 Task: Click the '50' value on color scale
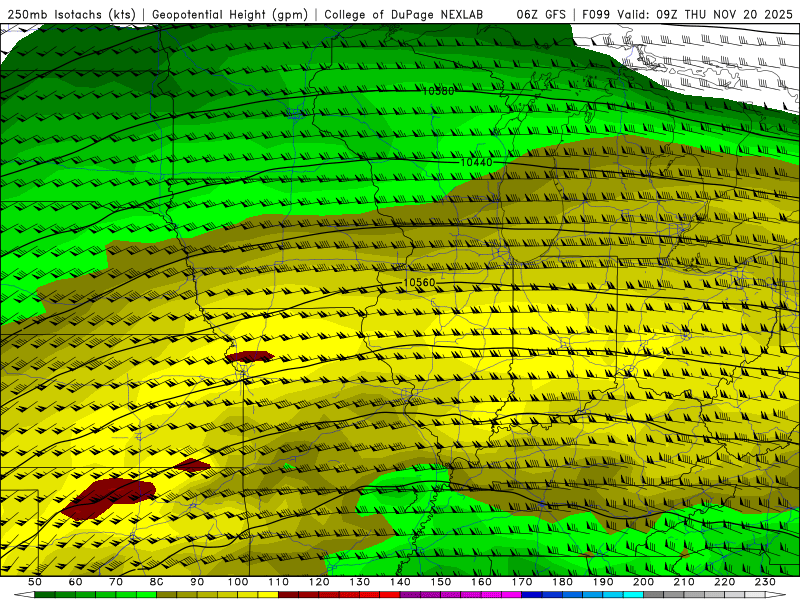[35, 582]
